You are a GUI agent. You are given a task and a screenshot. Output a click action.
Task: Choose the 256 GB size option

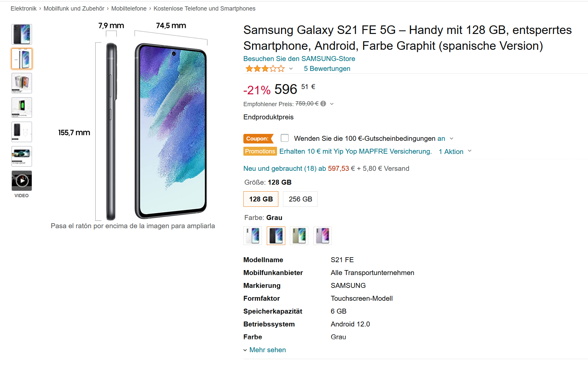click(300, 199)
